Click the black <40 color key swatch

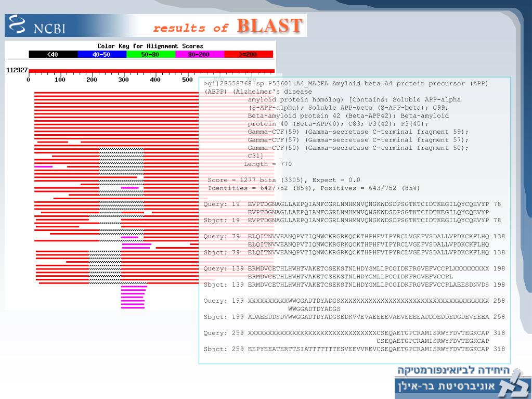[x=53, y=54]
